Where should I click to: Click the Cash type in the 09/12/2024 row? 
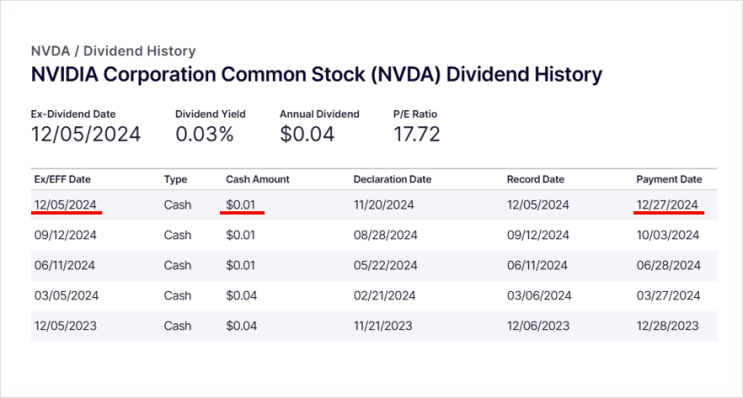pyautogui.click(x=178, y=235)
